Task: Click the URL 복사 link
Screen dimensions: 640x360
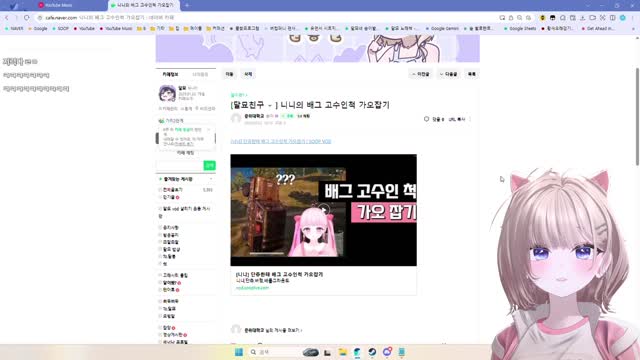Action: click(x=457, y=119)
